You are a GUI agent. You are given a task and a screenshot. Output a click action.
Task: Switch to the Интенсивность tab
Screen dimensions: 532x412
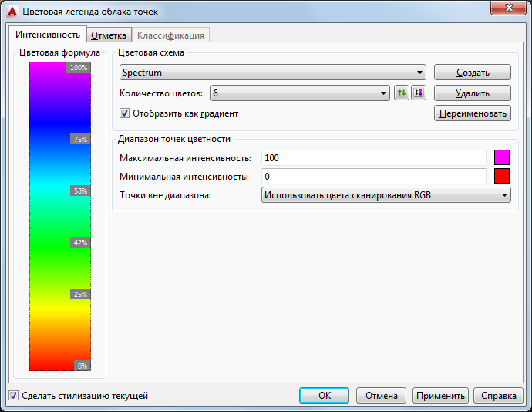(x=48, y=35)
